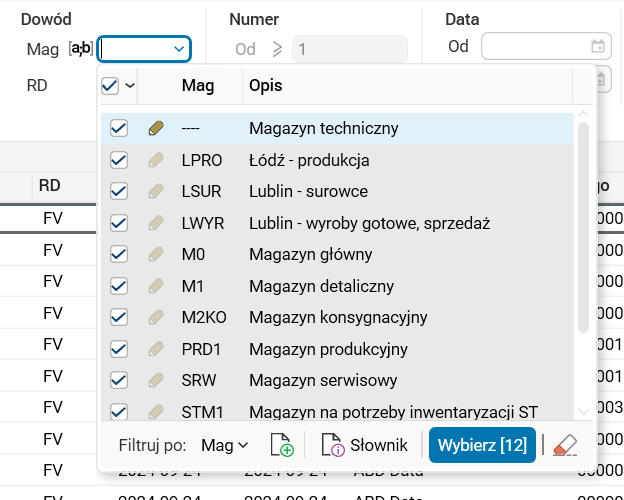
Task: Toggle the select-all checkbox in the header
Action: [110, 86]
